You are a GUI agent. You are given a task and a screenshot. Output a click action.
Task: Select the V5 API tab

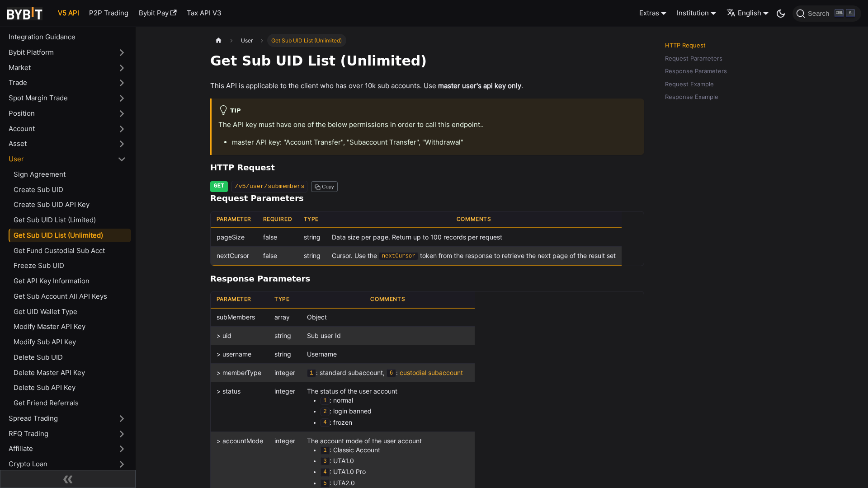click(x=68, y=13)
